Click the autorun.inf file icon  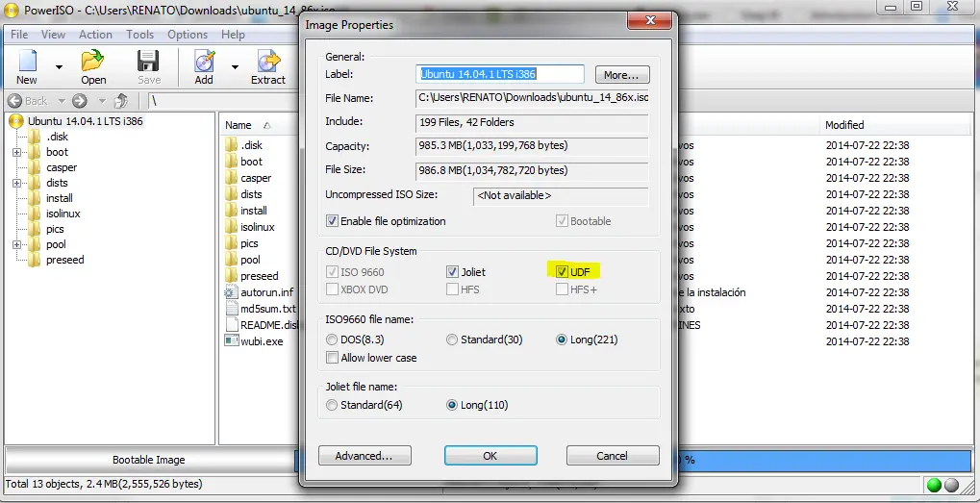click(x=231, y=291)
